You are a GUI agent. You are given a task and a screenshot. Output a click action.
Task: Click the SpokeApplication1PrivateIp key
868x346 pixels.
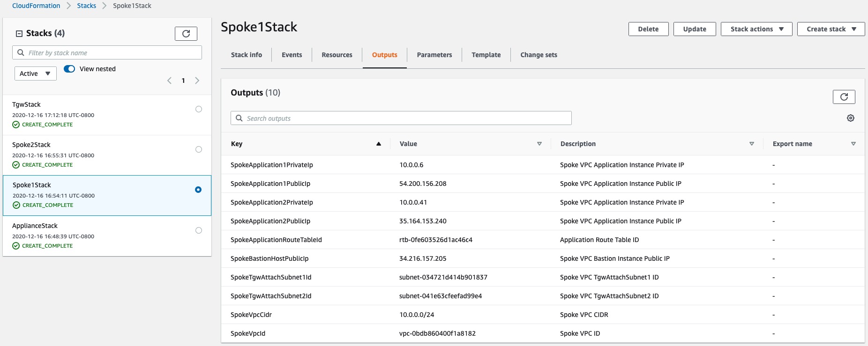coord(272,165)
